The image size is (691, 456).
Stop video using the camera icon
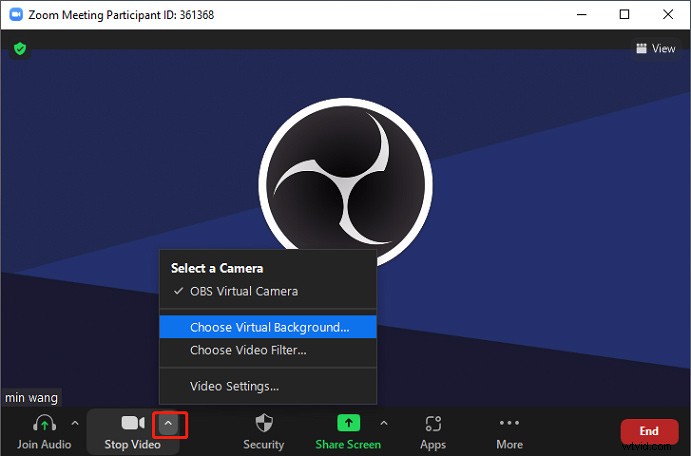coord(133,423)
